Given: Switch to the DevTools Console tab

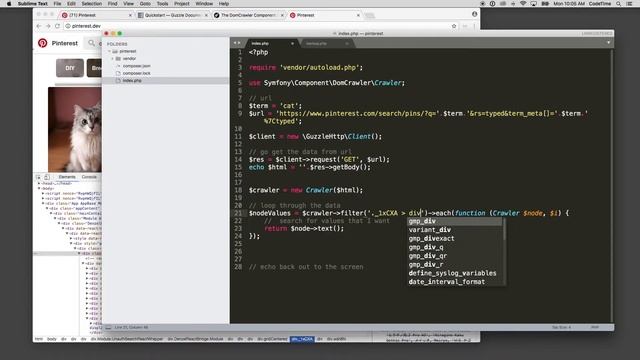Looking at the screenshot, I should 89,177.
